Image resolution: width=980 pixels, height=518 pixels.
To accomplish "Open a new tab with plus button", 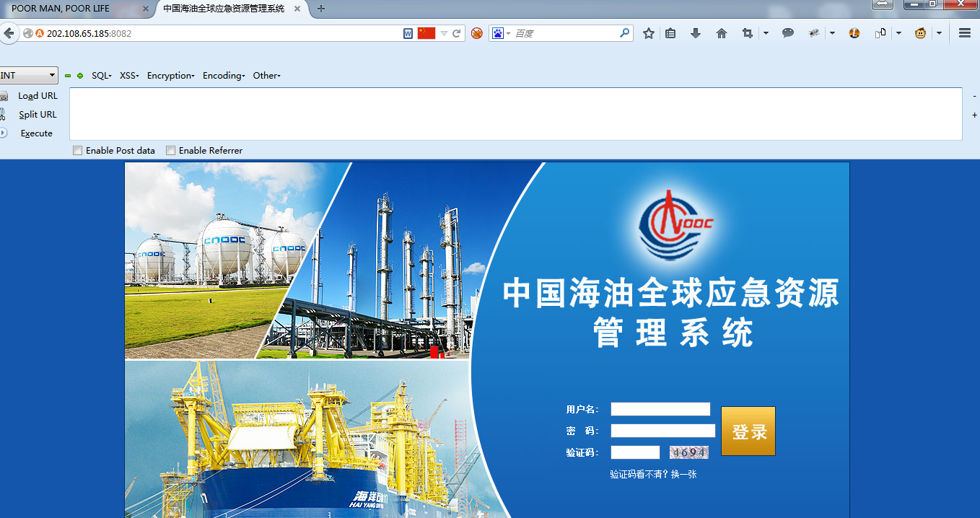I will click(x=321, y=9).
